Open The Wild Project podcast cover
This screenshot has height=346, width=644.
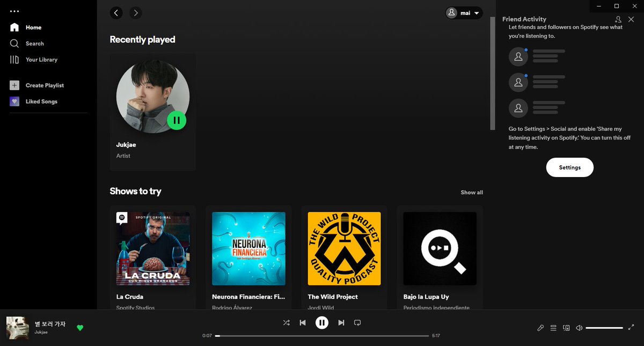click(x=344, y=248)
